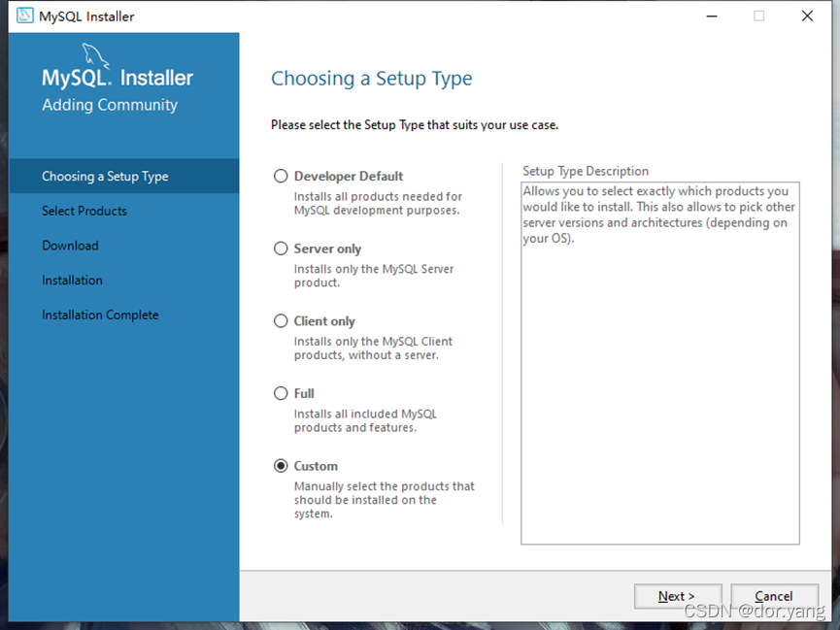This screenshot has height=630, width=840.
Task: Open the Choosing a Setup Type step
Action: click(123, 176)
